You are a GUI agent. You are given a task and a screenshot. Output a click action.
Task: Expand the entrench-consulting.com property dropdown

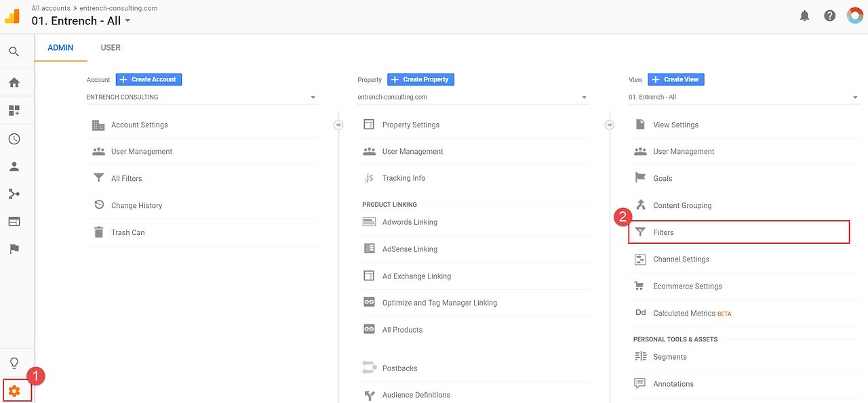[473, 97]
